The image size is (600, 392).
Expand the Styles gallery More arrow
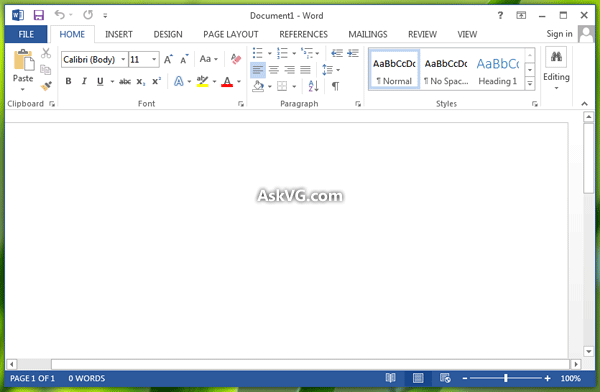pyautogui.click(x=530, y=83)
